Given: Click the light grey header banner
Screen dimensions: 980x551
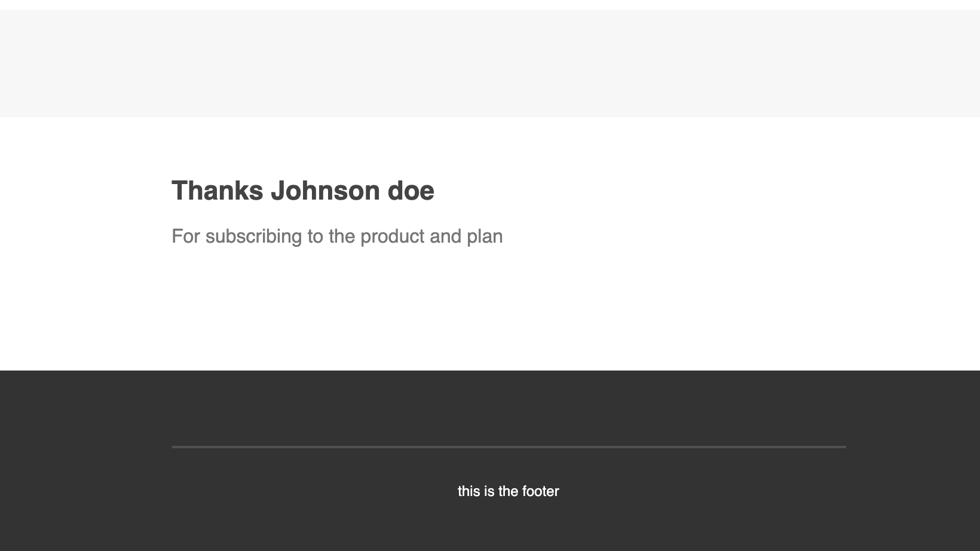Looking at the screenshot, I should (490, 63).
